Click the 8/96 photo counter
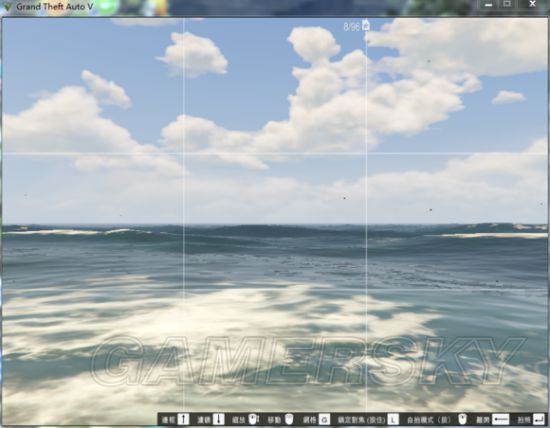 pyautogui.click(x=352, y=27)
